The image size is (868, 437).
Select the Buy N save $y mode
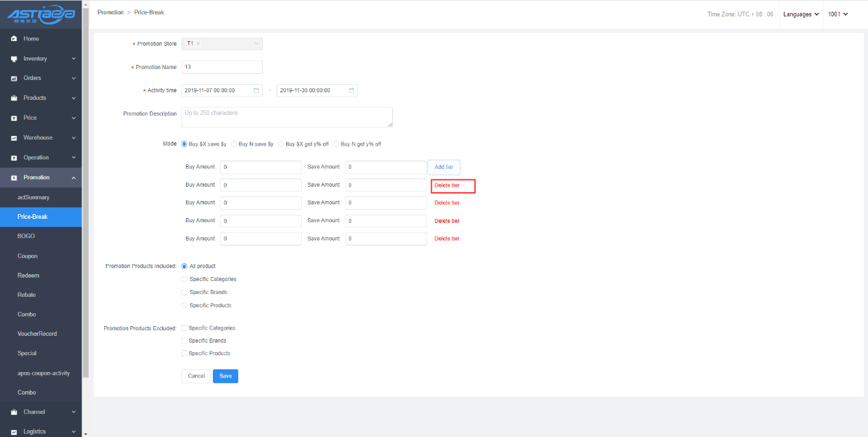pyautogui.click(x=235, y=144)
